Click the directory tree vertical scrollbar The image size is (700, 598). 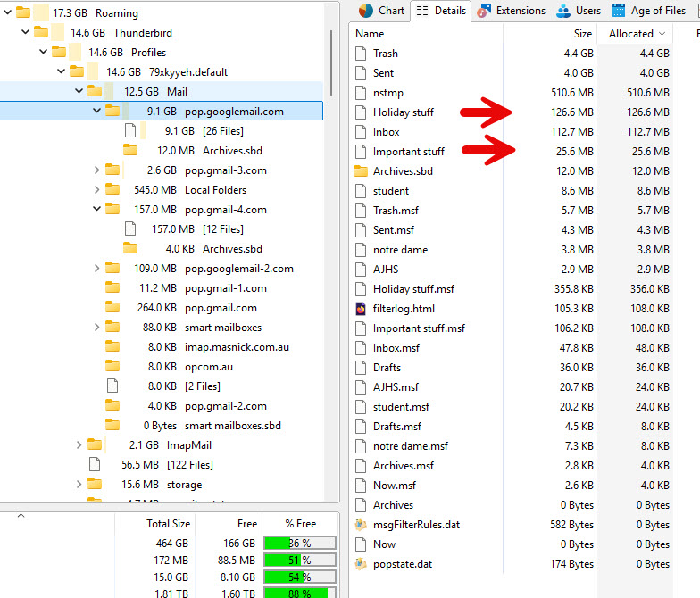tap(331, 62)
